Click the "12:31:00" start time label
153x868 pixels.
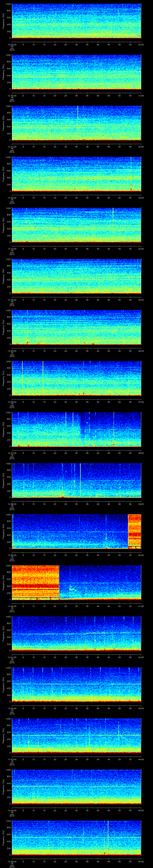click(x=12, y=147)
